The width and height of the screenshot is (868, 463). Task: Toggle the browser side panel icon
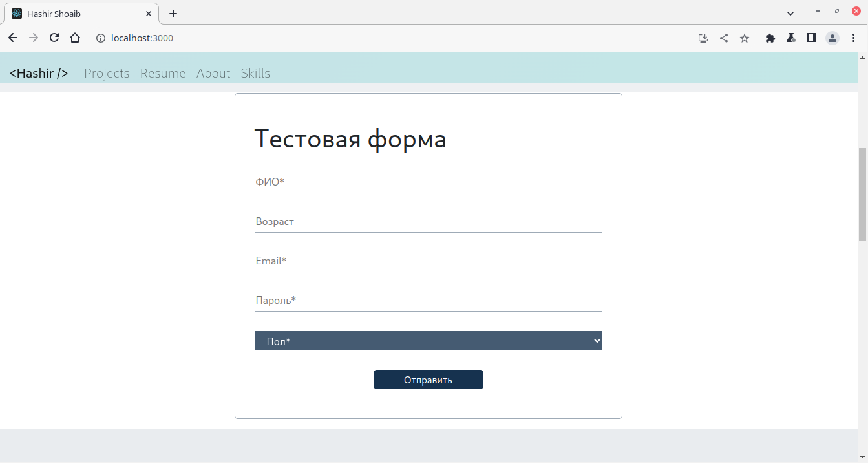tap(811, 38)
